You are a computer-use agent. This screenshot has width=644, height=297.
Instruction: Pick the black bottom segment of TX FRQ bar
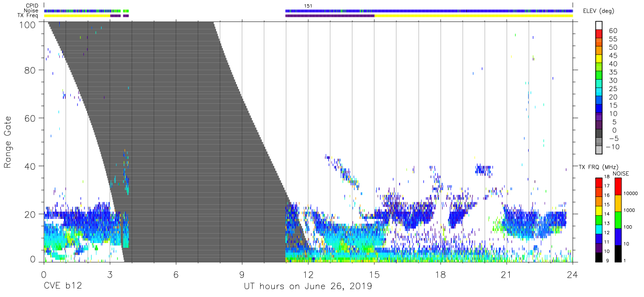click(598, 257)
